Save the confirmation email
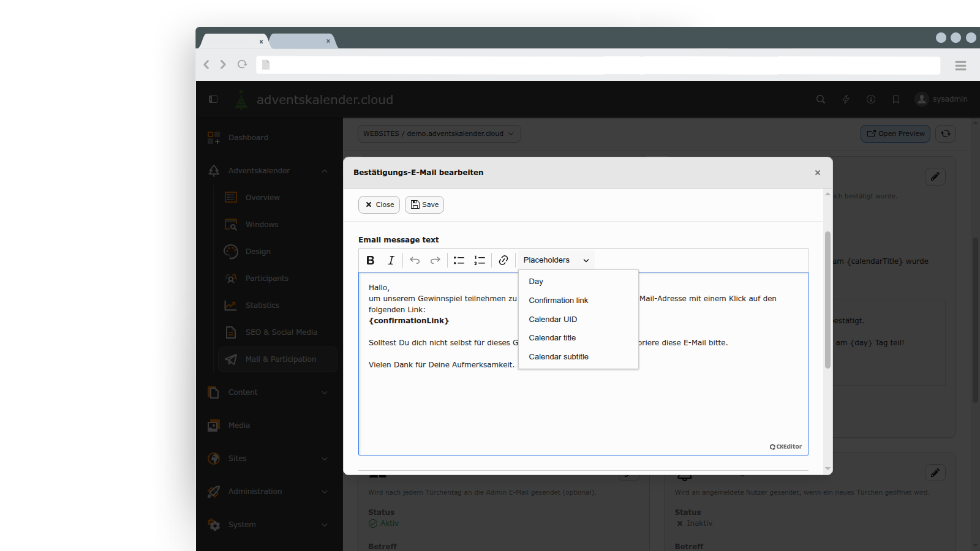Image resolution: width=980 pixels, height=551 pixels. coord(424,204)
